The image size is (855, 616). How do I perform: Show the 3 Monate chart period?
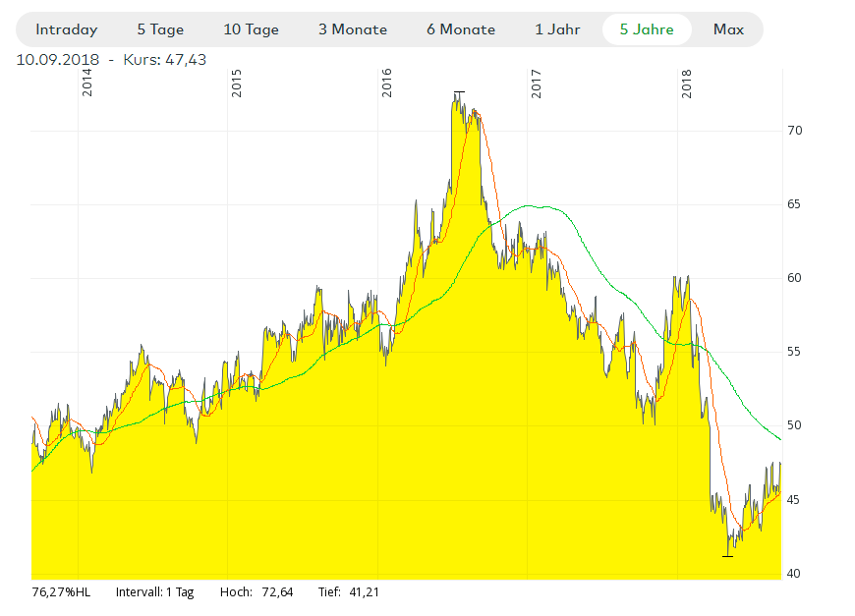click(x=353, y=29)
